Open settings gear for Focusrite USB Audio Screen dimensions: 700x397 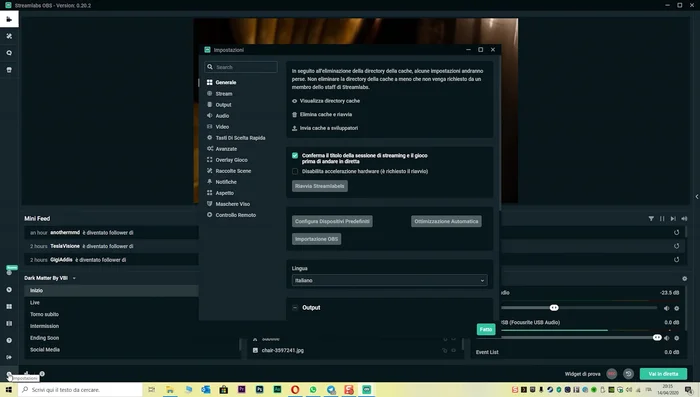tap(677, 338)
